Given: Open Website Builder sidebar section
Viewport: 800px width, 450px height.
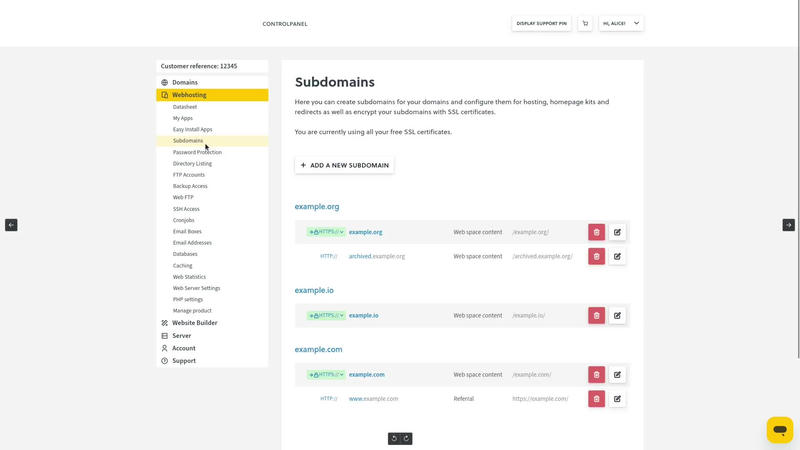Looking at the screenshot, I should 194,323.
